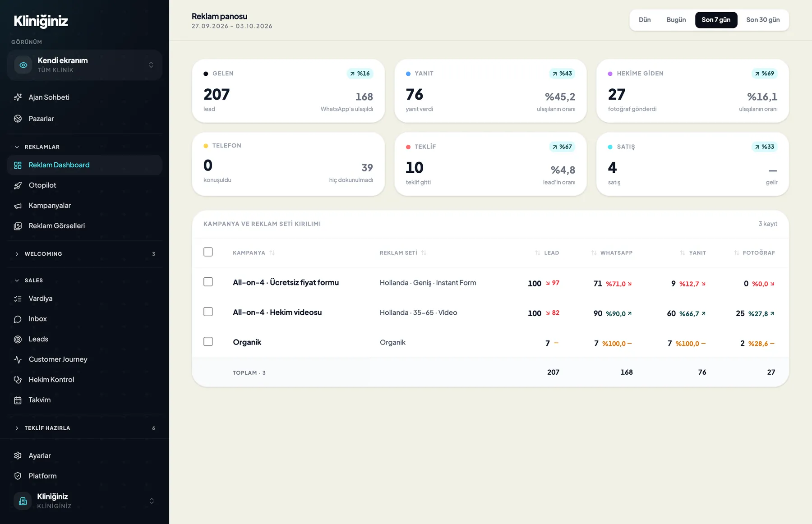Screen dimensions: 812x524
Task: Click the Kliniğiniz building icon
Action: click(x=23, y=501)
